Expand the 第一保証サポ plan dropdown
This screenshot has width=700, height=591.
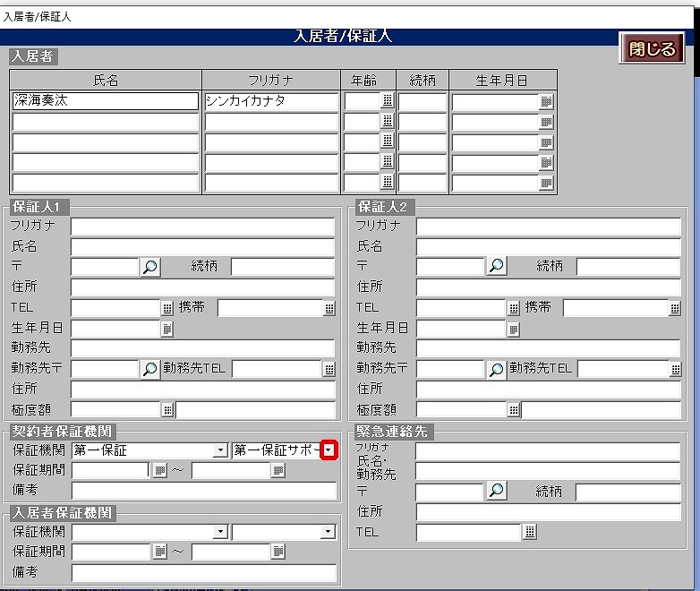click(x=329, y=450)
